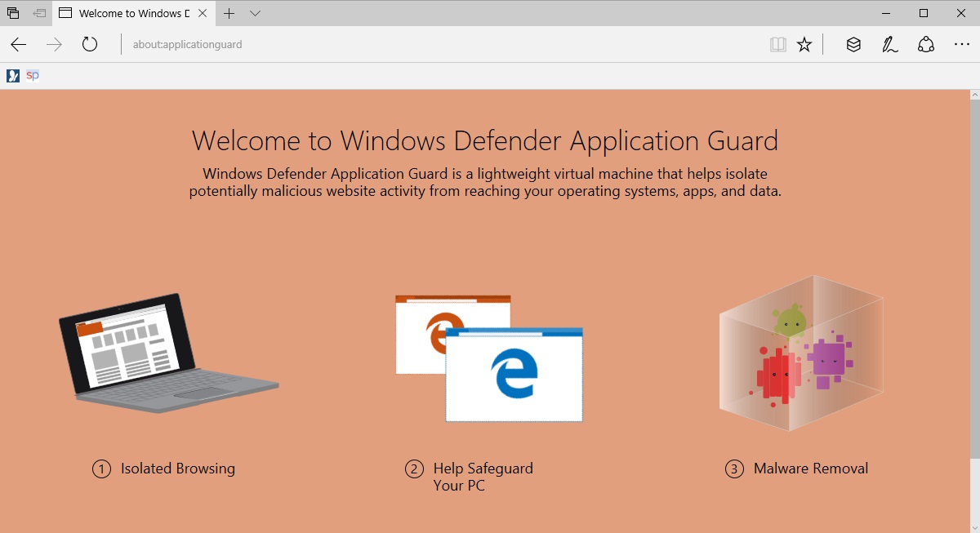Go forward with the forward arrow
This screenshot has height=533, width=980.
pyautogui.click(x=54, y=45)
